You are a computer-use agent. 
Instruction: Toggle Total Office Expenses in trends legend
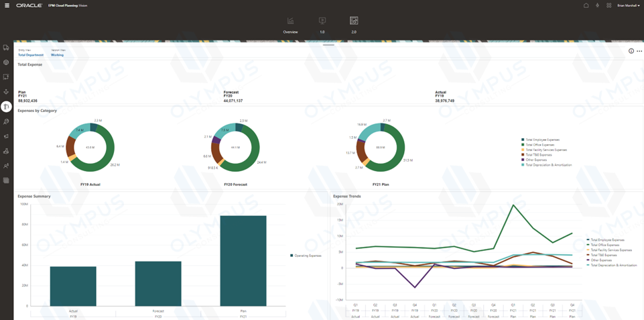tap(603, 245)
